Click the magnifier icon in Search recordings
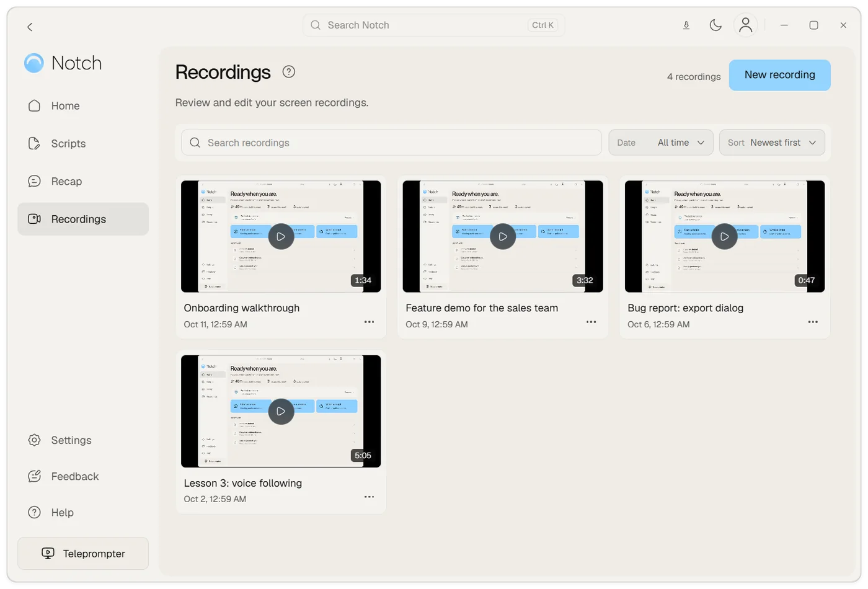The image size is (868, 589). coord(195,143)
